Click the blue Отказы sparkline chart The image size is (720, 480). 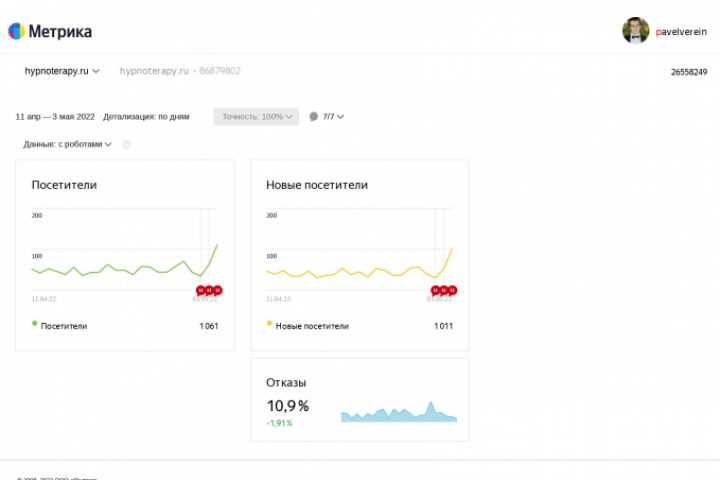click(399, 412)
